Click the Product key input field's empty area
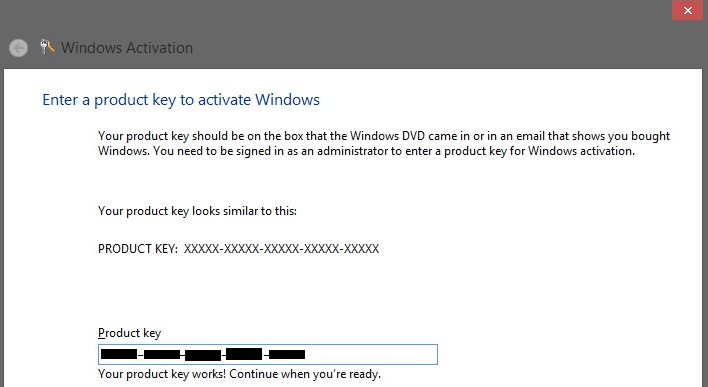 370,354
